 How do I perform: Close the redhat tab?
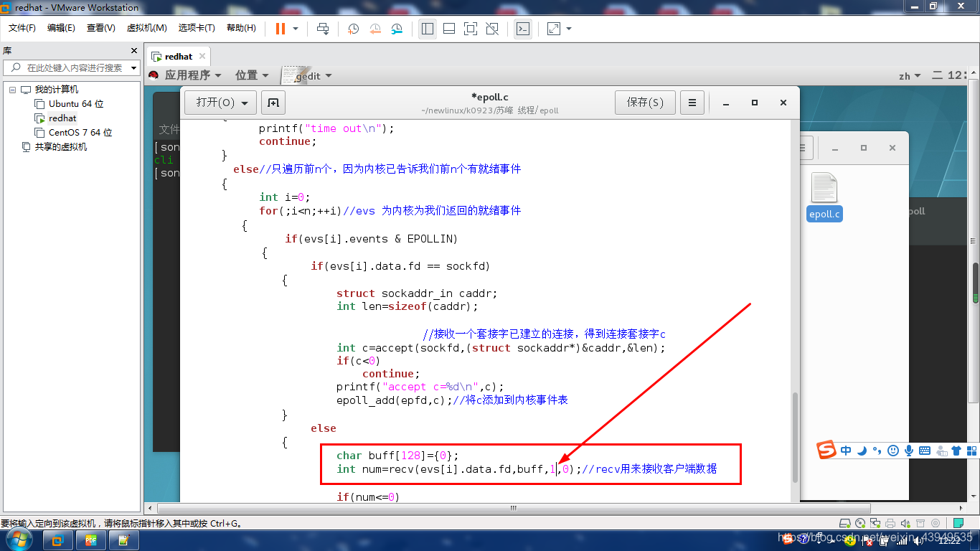tap(202, 56)
